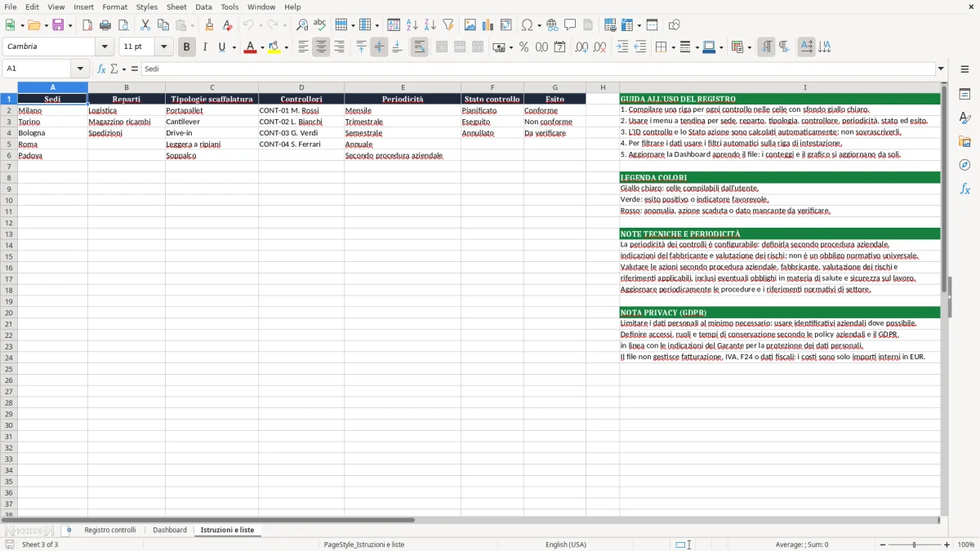Screen dimensions: 980x551
Task: Click row header 12
Action: (9, 223)
